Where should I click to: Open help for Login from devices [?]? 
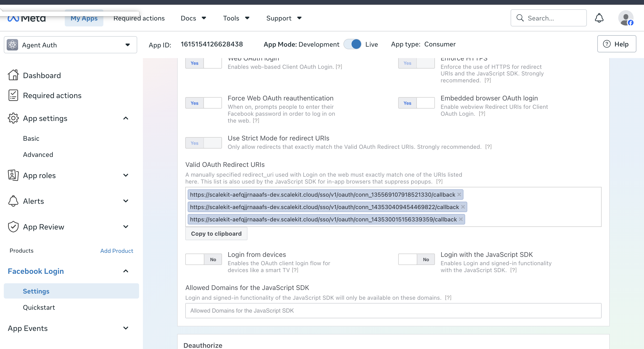coord(295,270)
